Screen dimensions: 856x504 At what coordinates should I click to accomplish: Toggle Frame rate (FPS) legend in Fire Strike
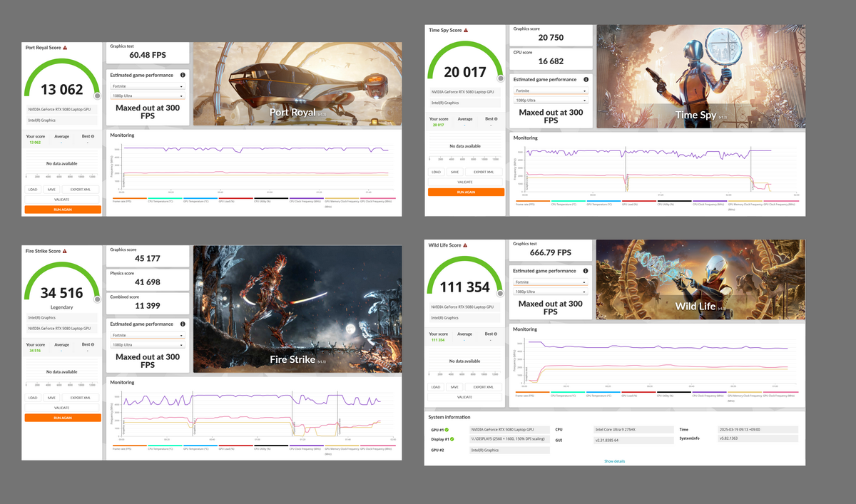pyautogui.click(x=129, y=448)
